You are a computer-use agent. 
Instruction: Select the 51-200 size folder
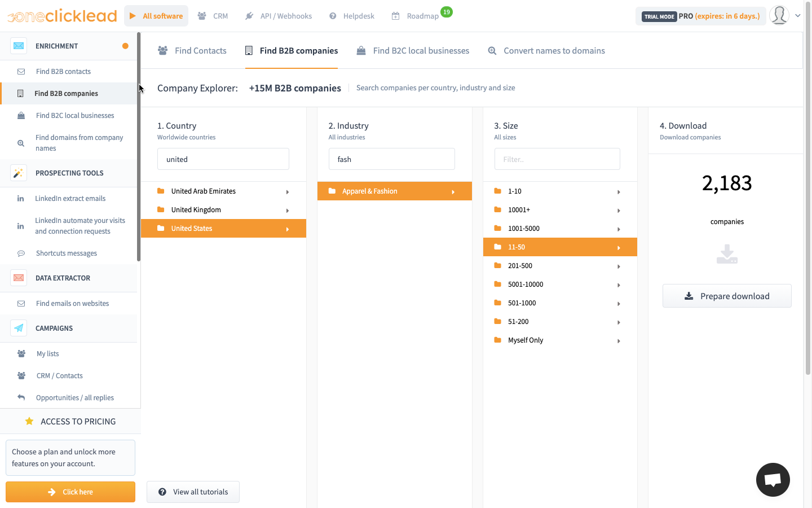coord(560,322)
